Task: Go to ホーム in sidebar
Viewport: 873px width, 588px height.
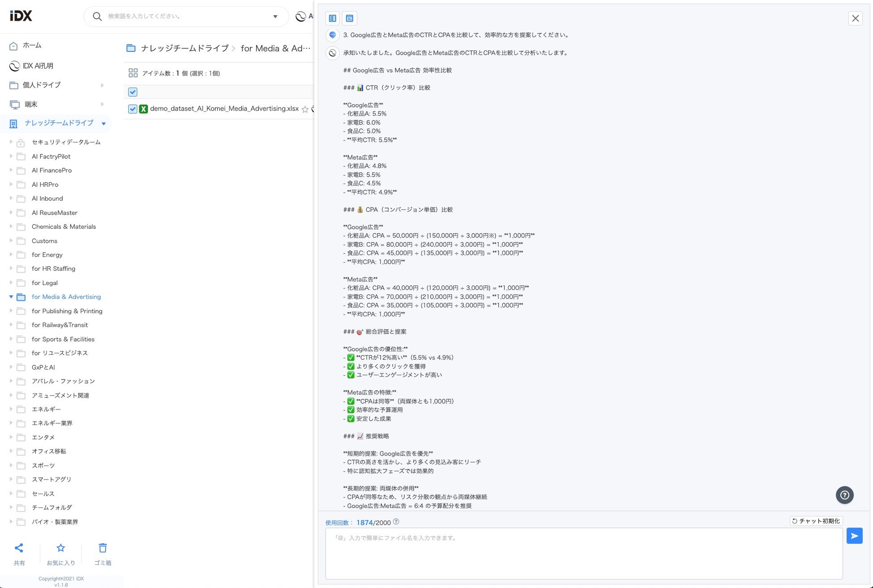Action: point(32,45)
